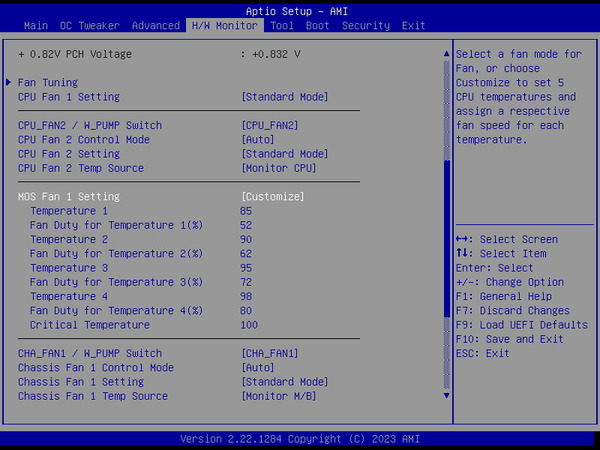Select the H/W Monitor tab

[x=225, y=26]
